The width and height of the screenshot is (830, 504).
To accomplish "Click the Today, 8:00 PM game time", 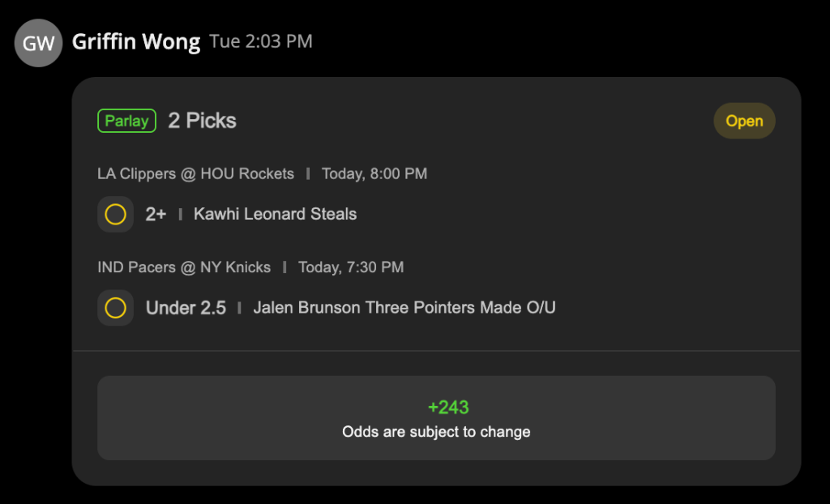I will 374,173.
